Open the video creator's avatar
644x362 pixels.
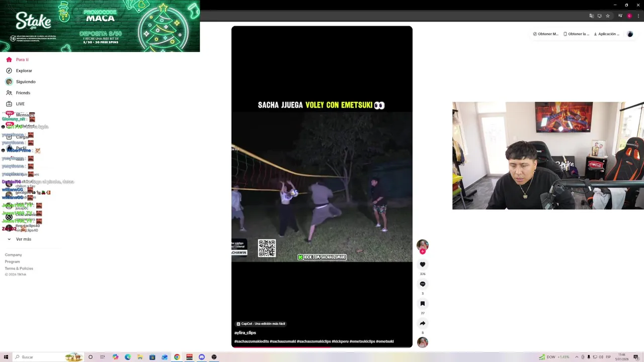pos(423,245)
